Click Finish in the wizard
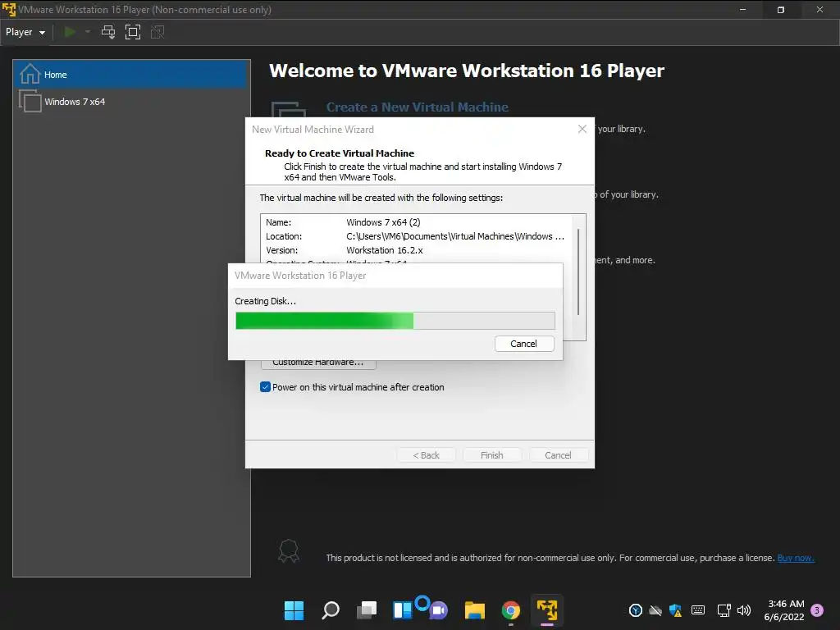Screen dimensions: 840x630 click(x=492, y=455)
